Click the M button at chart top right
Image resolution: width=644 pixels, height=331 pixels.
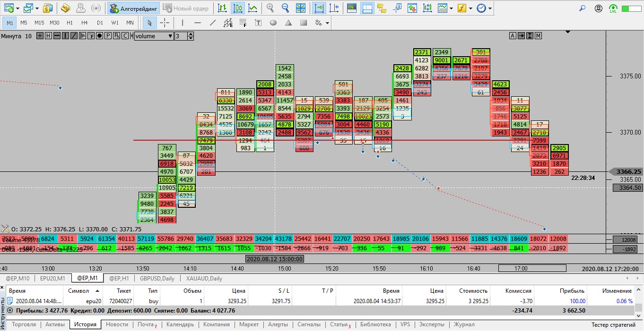click(538, 36)
